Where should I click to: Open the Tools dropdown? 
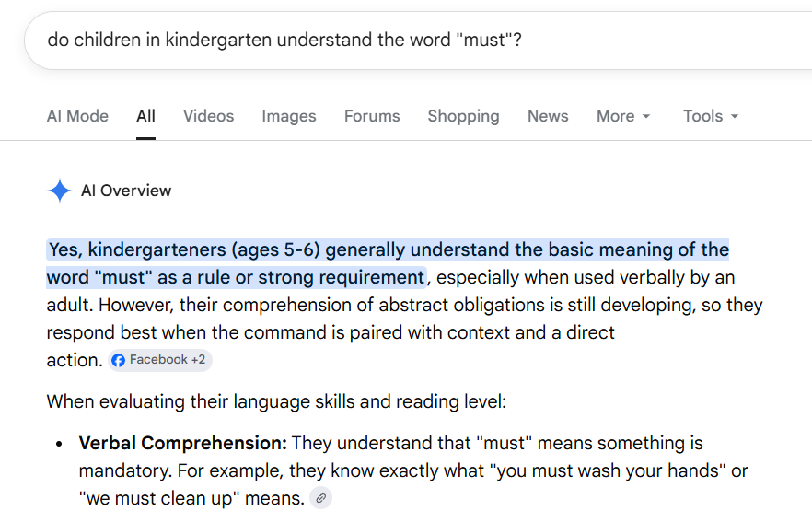coord(711,116)
